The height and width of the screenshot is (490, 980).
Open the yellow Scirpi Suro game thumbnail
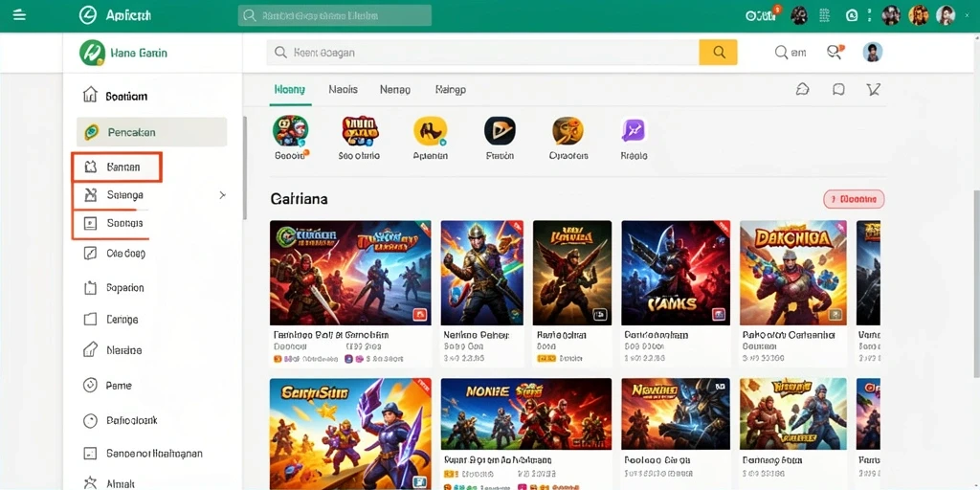tap(350, 434)
